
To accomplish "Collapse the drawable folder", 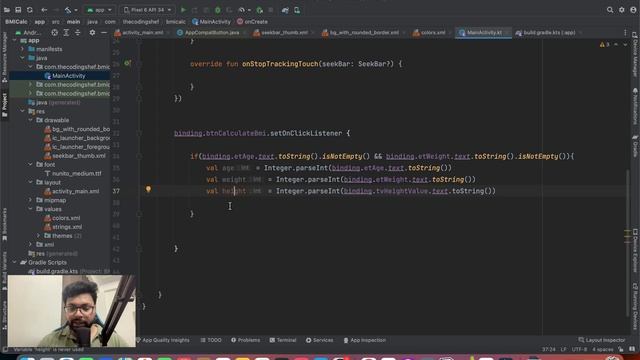I will (31, 120).
